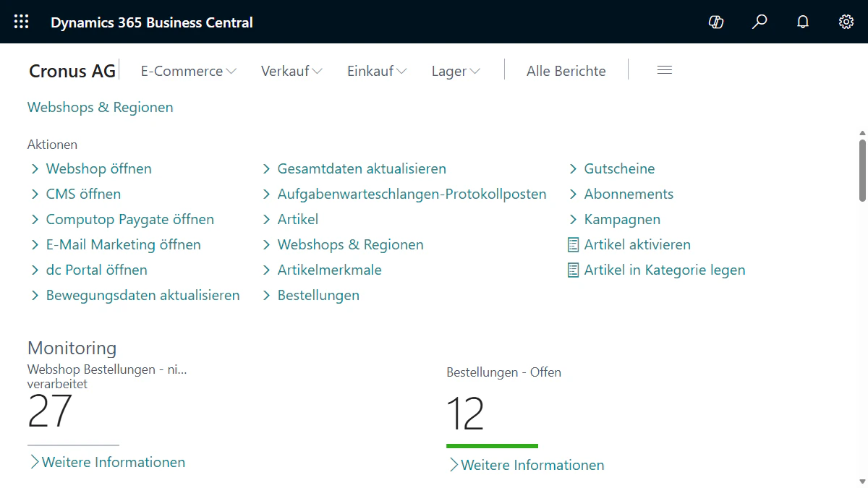This screenshot has width=868, height=488.
Task: Open Computop Paygate öffnen action
Action: coord(130,220)
